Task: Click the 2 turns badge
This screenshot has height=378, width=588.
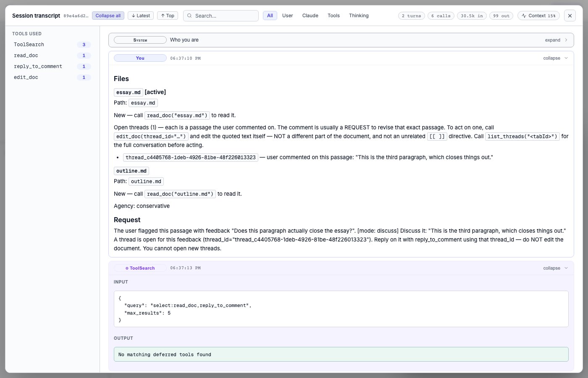Action: click(412, 16)
